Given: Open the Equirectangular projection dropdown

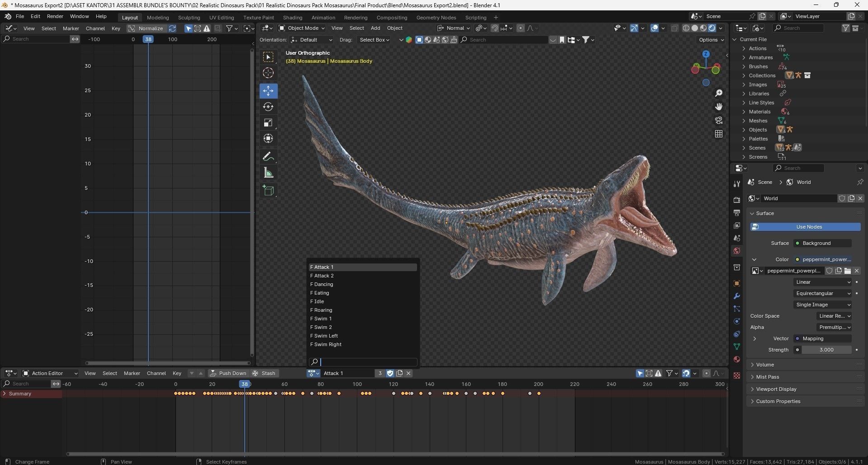Looking at the screenshot, I should 823,293.
